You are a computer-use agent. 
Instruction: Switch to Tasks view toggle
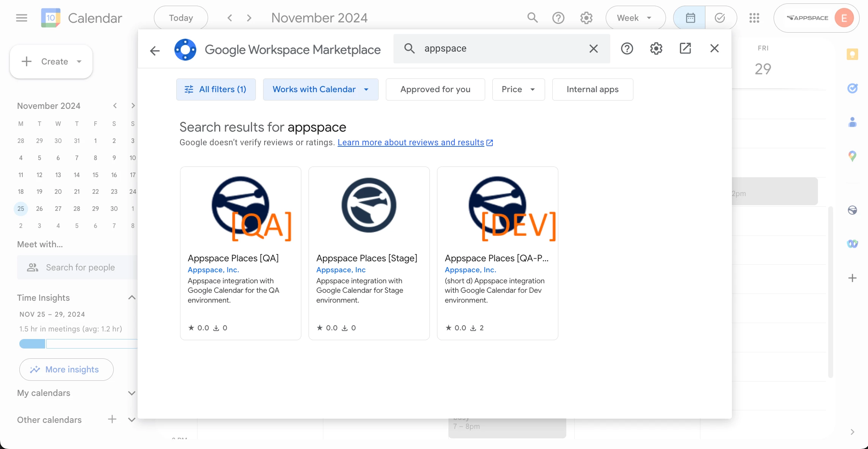(720, 18)
